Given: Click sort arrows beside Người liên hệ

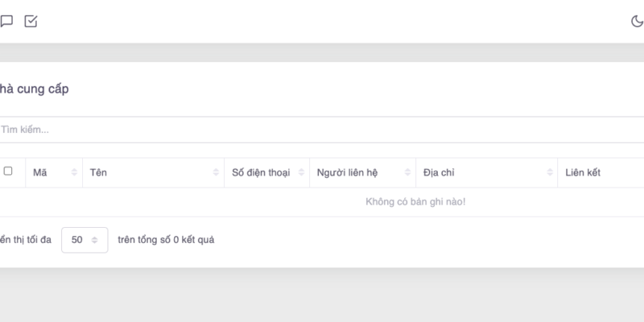Looking at the screenshot, I should (x=407, y=173).
